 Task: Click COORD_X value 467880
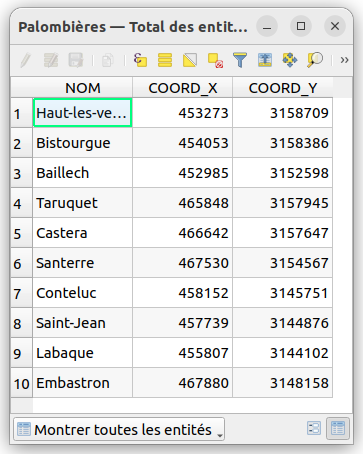click(x=183, y=383)
